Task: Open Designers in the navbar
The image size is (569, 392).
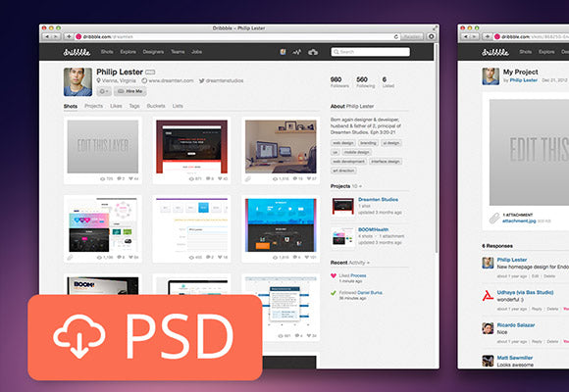Action: [x=153, y=52]
